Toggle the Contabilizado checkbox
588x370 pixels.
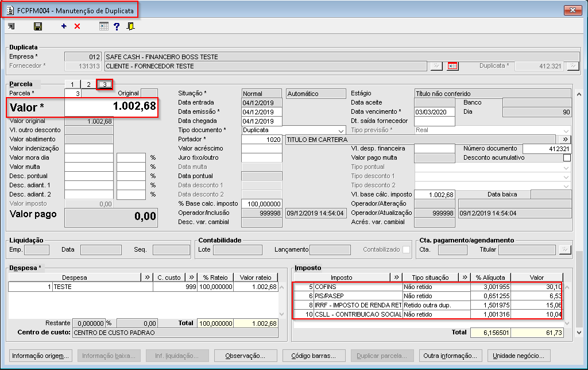[406, 249]
